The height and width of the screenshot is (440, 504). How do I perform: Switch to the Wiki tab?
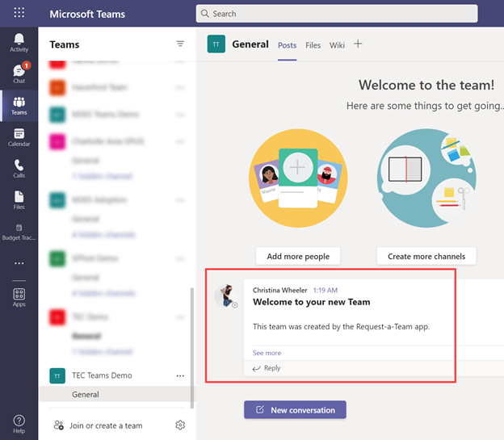click(x=337, y=45)
